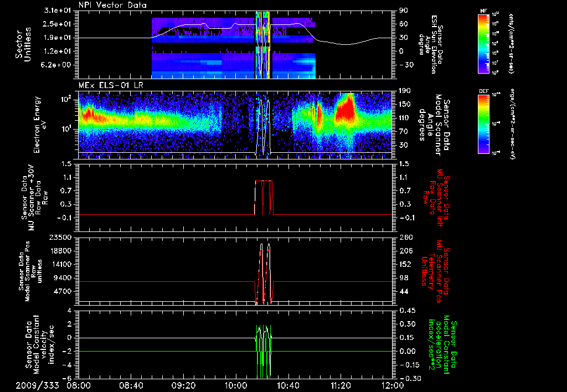Click the large red electron burst near 11:20
The image size is (567, 392).
(x=346, y=109)
